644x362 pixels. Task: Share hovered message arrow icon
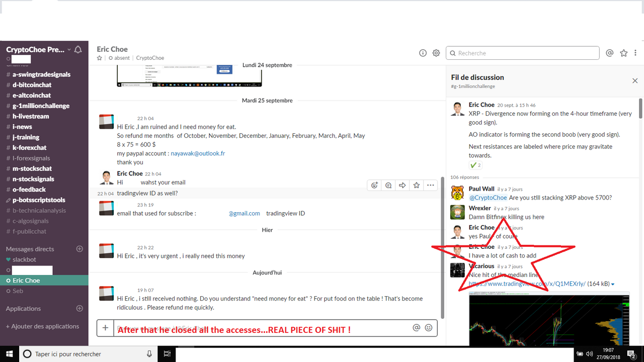403,185
